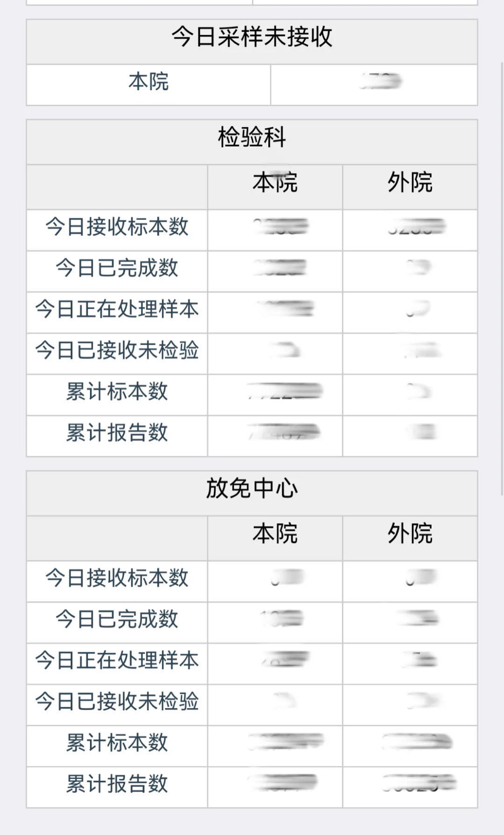Tap the 今日采样未接收 section header
The height and width of the screenshot is (835, 504).
(x=252, y=37)
